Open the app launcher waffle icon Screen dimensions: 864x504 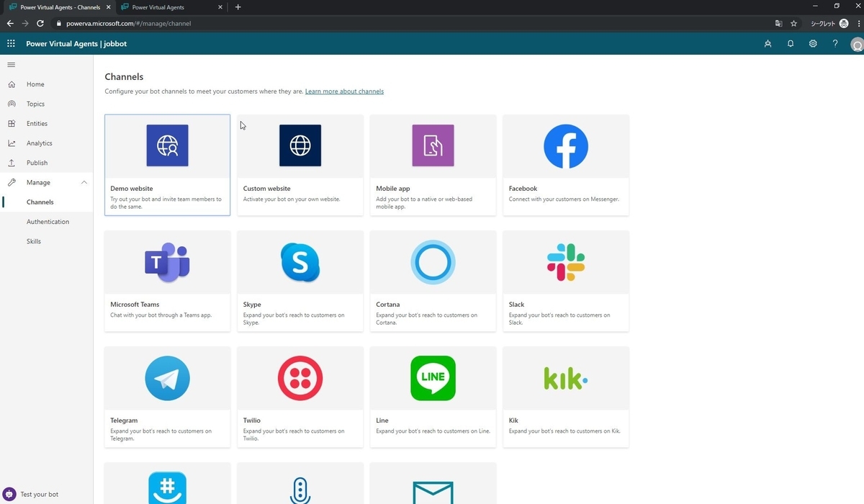[x=11, y=43]
